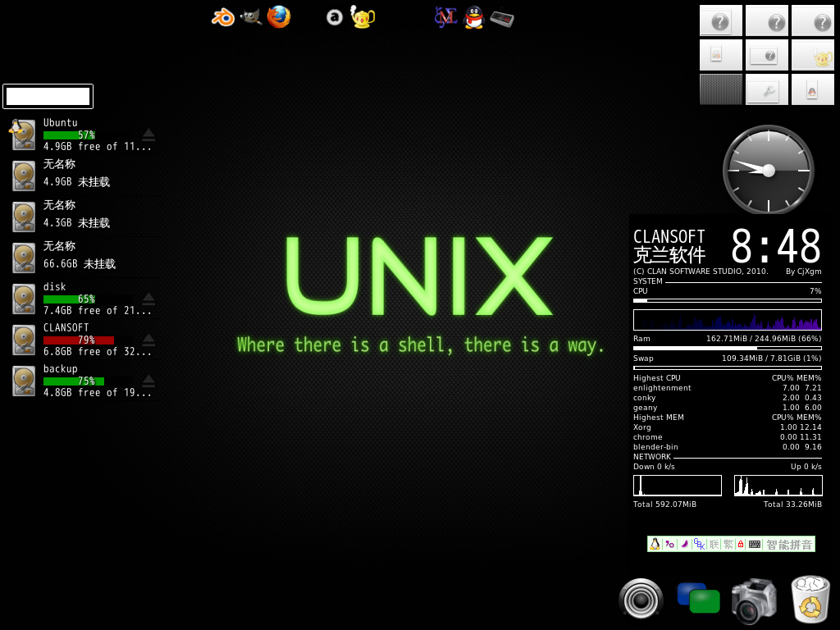The image size is (840, 630).
Task: Eject the CLANSOFT volume
Action: [x=148, y=340]
